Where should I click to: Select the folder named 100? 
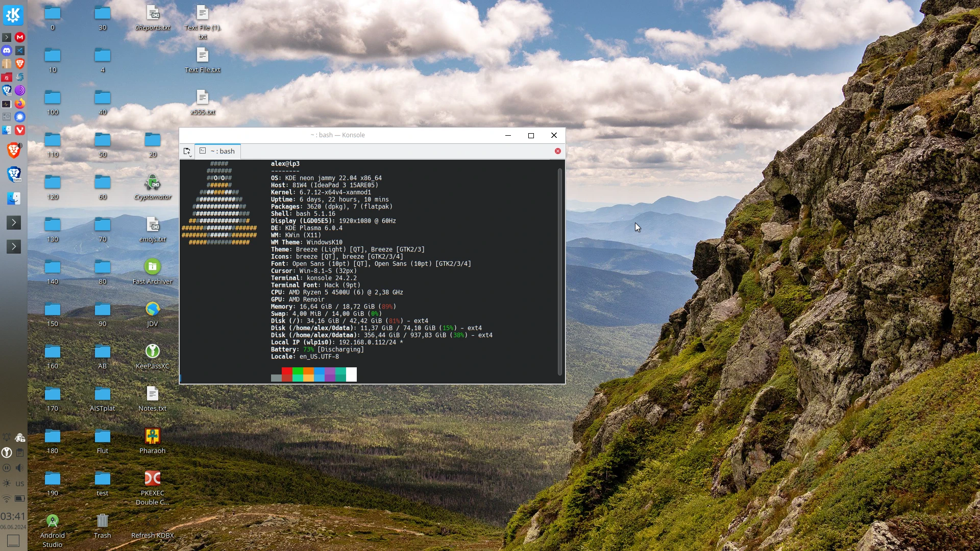53,102
